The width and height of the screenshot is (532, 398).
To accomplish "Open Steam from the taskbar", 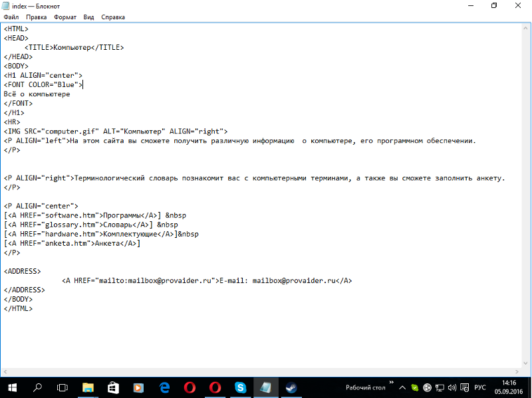I will (291, 387).
